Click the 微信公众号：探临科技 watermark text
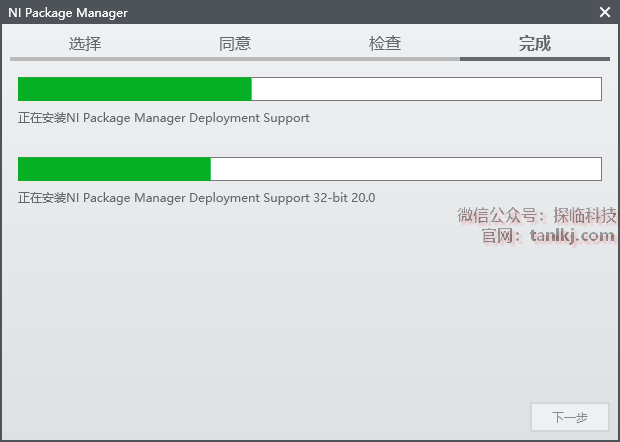The image size is (620, 442). (537, 215)
